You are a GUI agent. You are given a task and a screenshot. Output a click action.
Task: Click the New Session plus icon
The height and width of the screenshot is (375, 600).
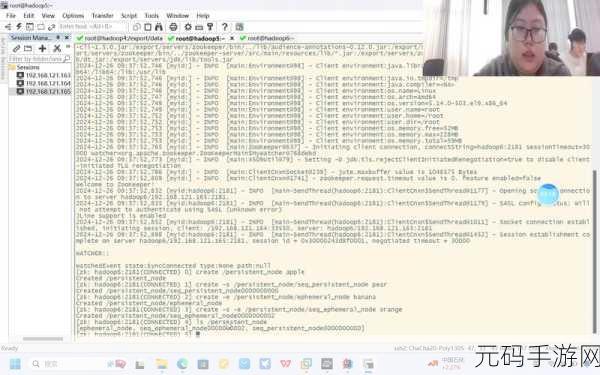(x=42, y=49)
